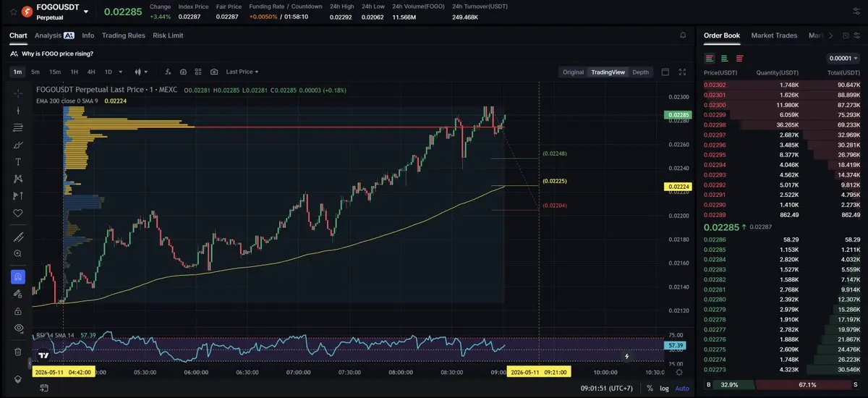868x398 pixels.
Task: Select the crosshair cursor tool
Action: (18, 93)
